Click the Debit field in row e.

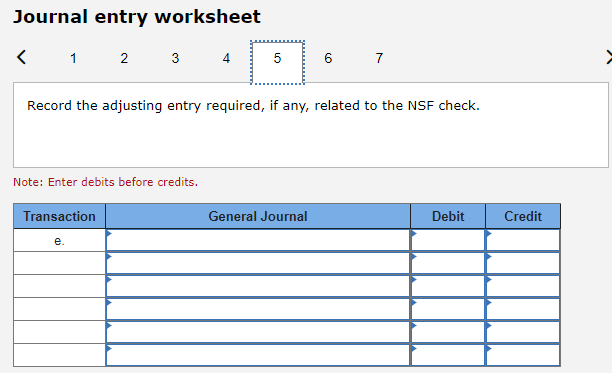click(x=448, y=240)
